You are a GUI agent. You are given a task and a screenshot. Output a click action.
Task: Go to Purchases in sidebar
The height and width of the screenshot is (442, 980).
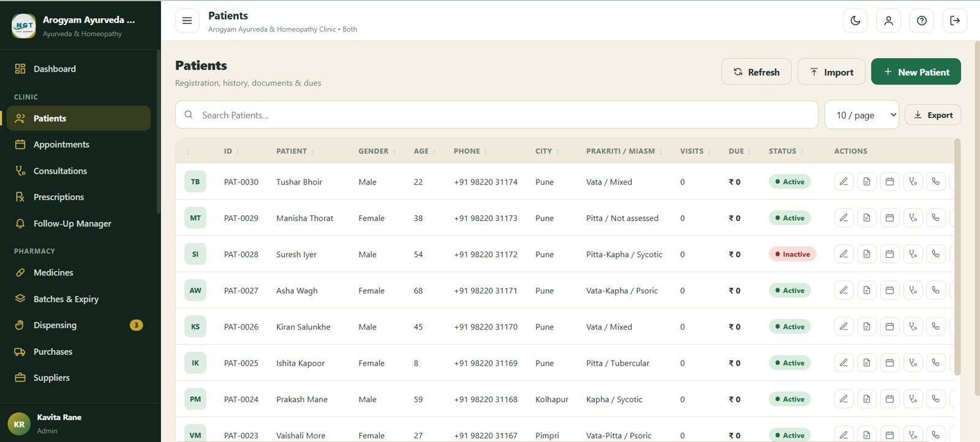78,351
